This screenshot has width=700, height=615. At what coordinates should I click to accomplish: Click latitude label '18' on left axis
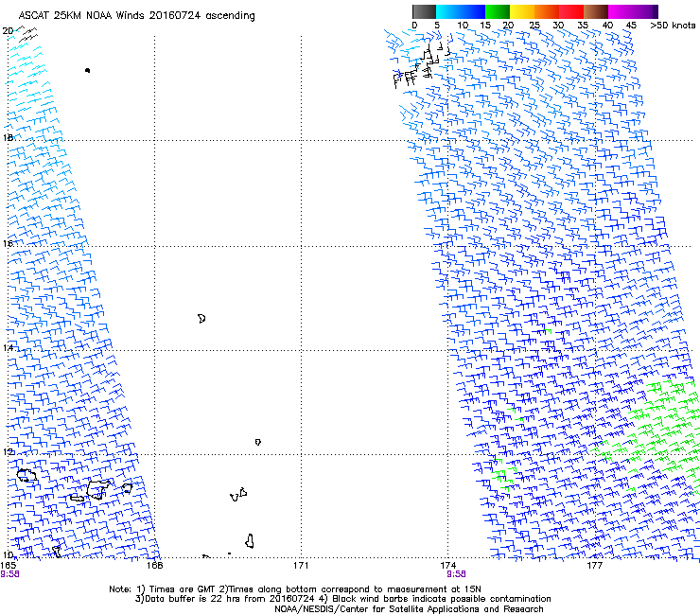[x=8, y=137]
